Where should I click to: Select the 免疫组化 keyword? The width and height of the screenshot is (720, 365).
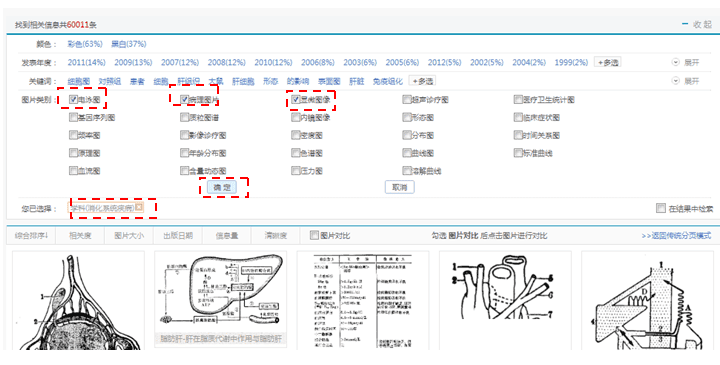click(x=388, y=81)
